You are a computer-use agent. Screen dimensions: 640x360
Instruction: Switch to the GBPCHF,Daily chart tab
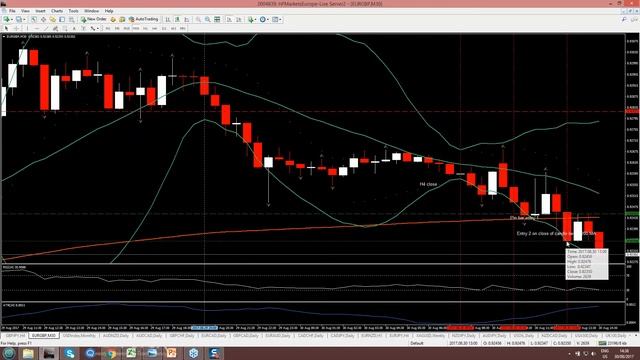[x=182, y=336]
